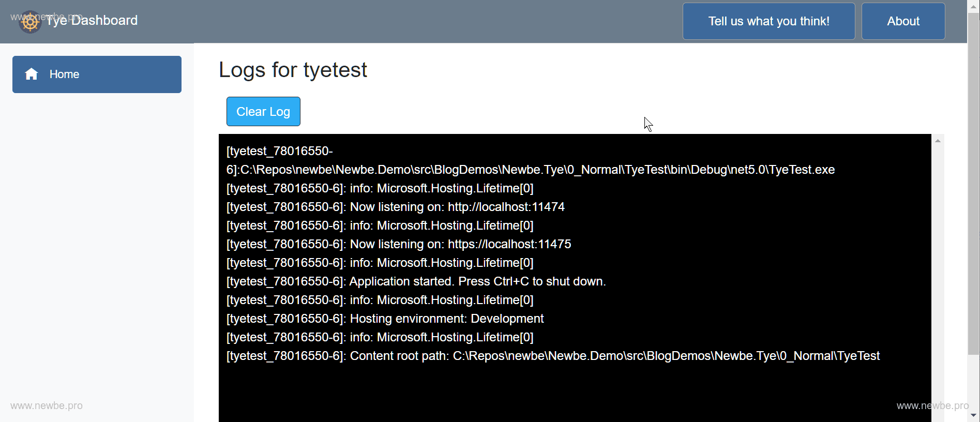Click the Home house icon

(32, 74)
